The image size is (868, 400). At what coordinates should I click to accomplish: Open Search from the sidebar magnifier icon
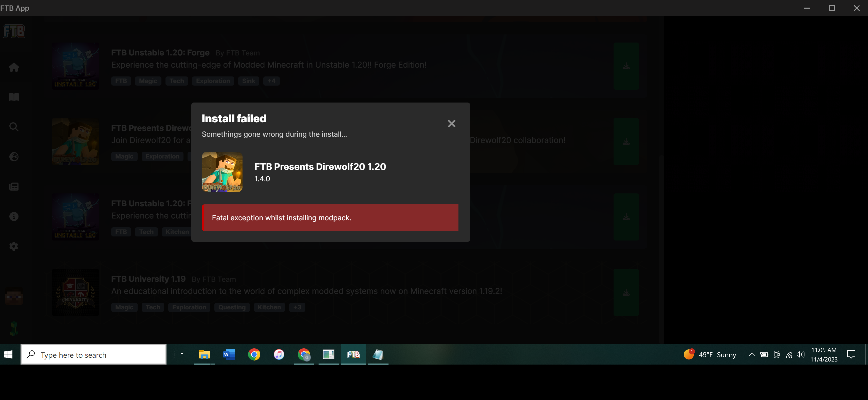pos(14,127)
